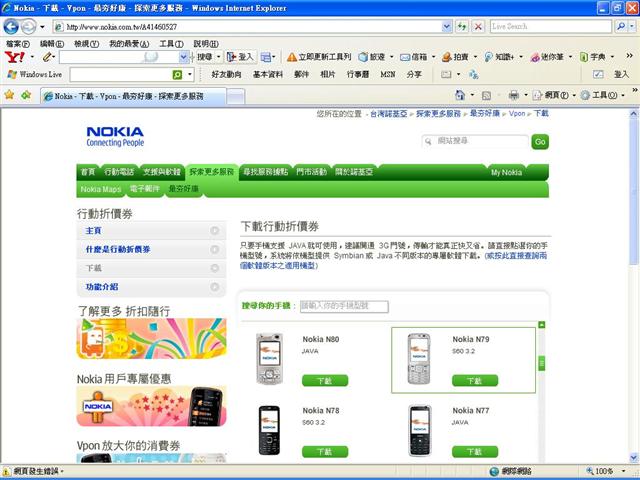Open the recent pages dropdown beside Forward
The image size is (640, 480).
coord(42,27)
